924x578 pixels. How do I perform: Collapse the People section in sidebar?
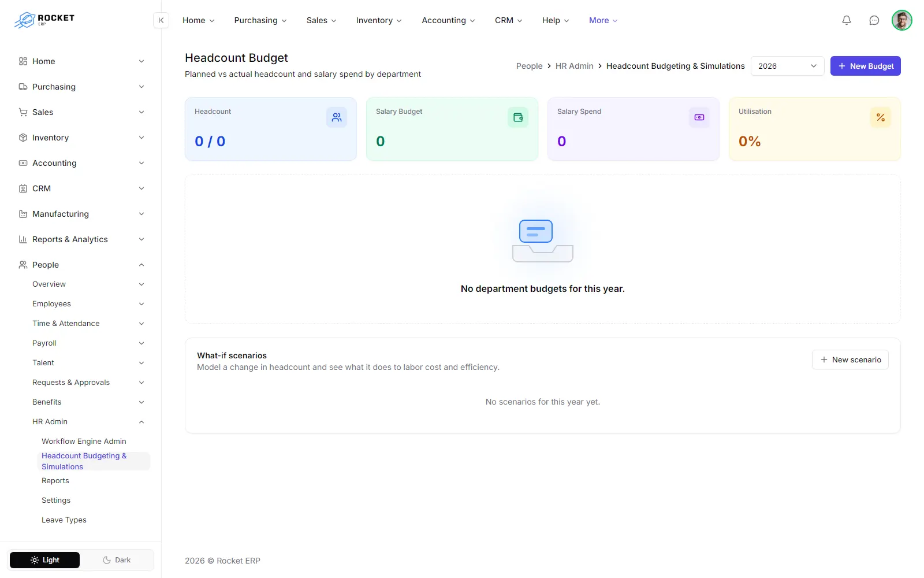click(x=82, y=265)
